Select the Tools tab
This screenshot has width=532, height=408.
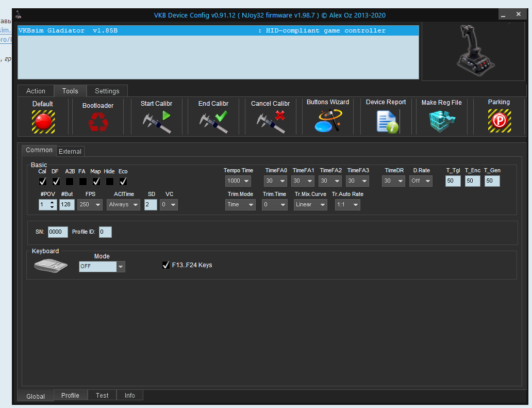[x=70, y=91]
